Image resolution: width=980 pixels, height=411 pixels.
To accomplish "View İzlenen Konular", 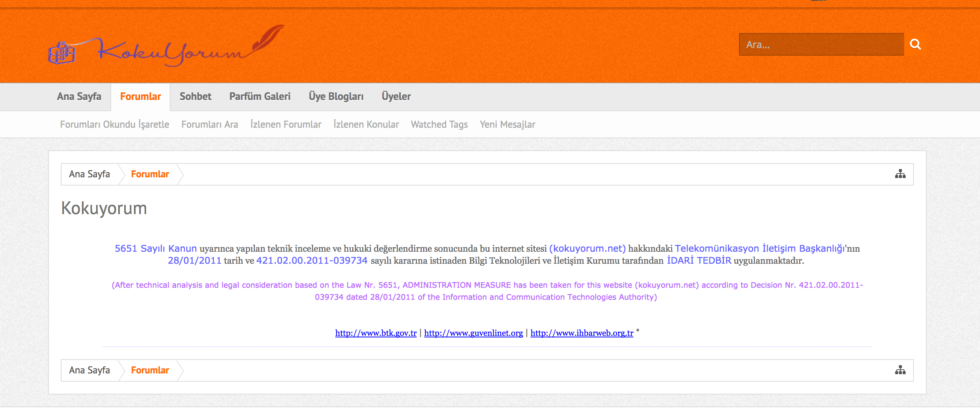I will tap(366, 124).
